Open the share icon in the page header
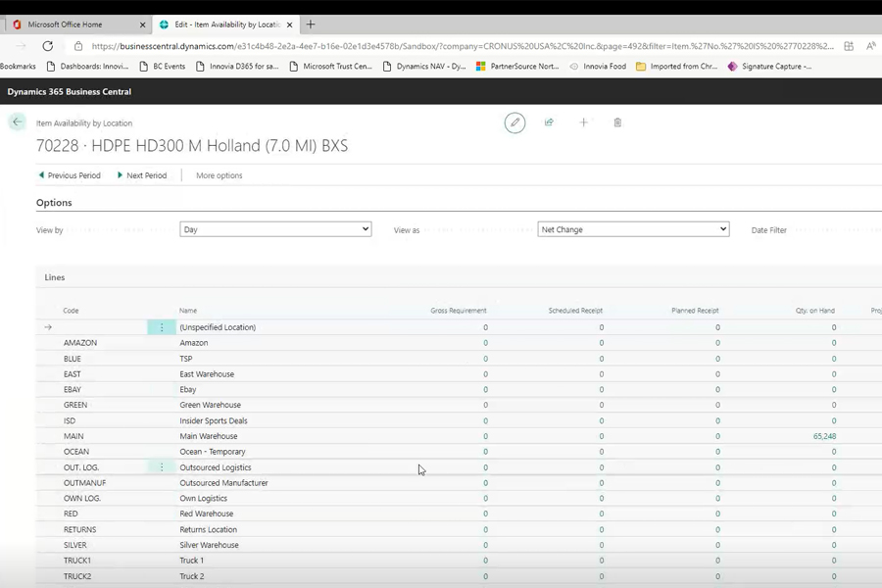882x588 pixels. [x=549, y=122]
